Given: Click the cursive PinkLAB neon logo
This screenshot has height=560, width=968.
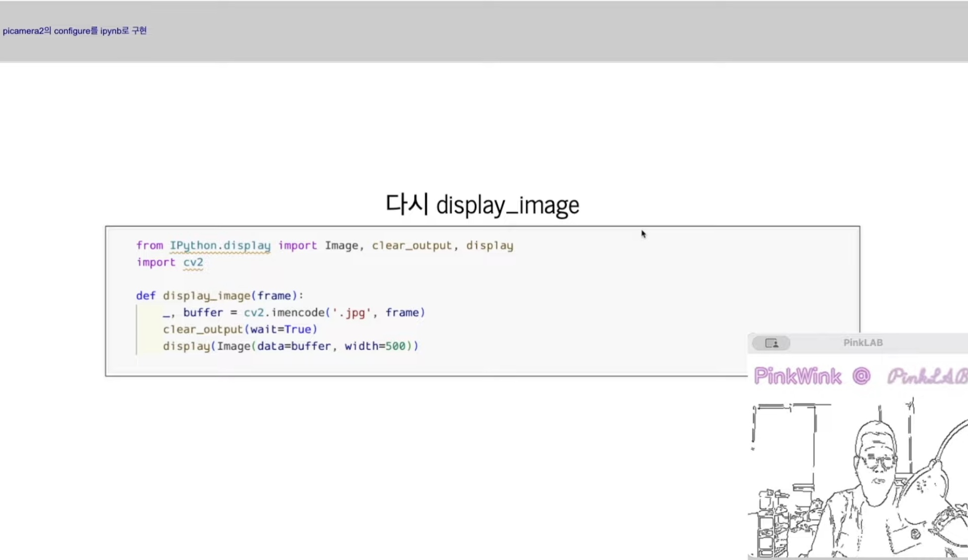Looking at the screenshot, I should (x=927, y=376).
